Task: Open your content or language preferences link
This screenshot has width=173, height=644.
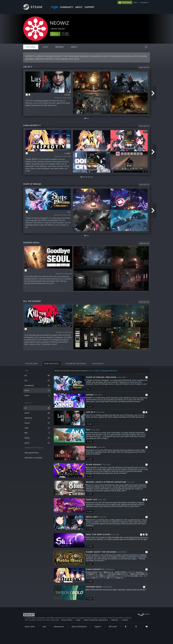Action: pyautogui.click(x=103, y=371)
